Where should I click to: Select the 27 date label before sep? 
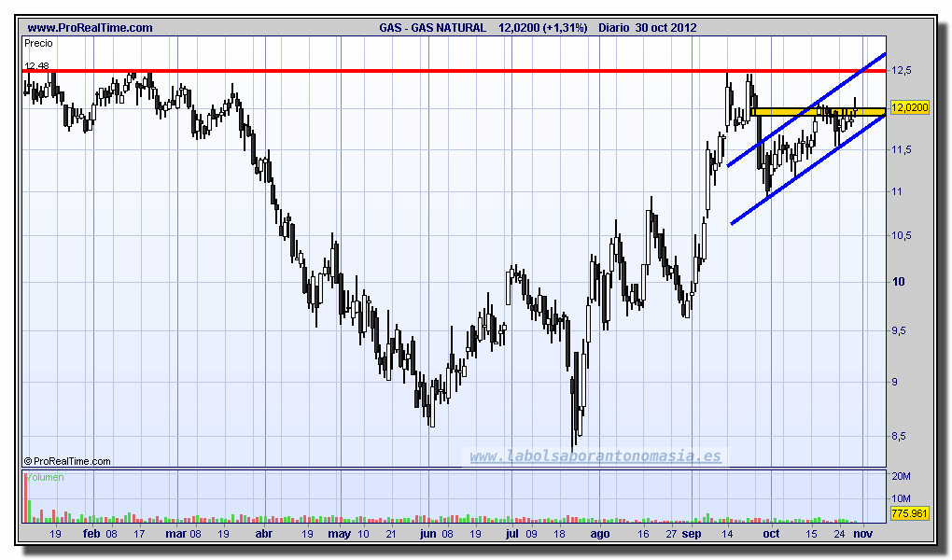coord(671,534)
